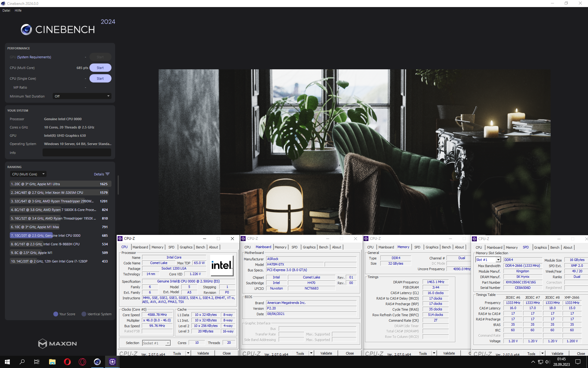Click Details in the Ranking panel

point(99,174)
